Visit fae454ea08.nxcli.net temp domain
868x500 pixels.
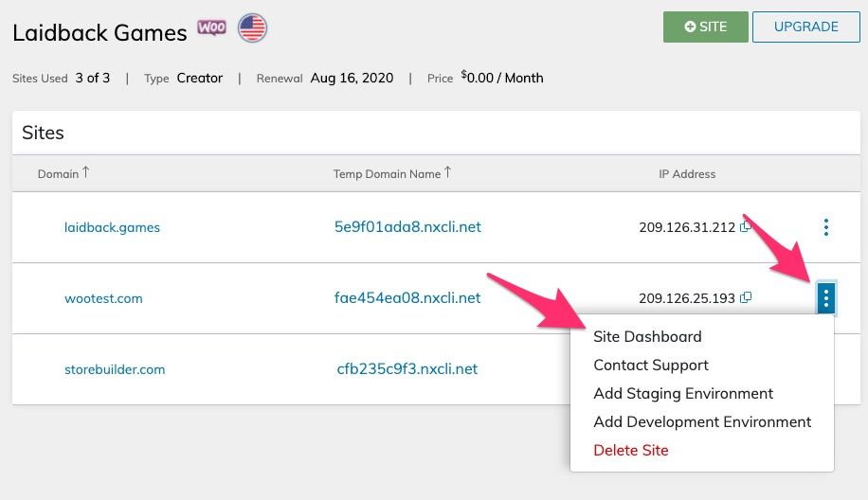(407, 297)
